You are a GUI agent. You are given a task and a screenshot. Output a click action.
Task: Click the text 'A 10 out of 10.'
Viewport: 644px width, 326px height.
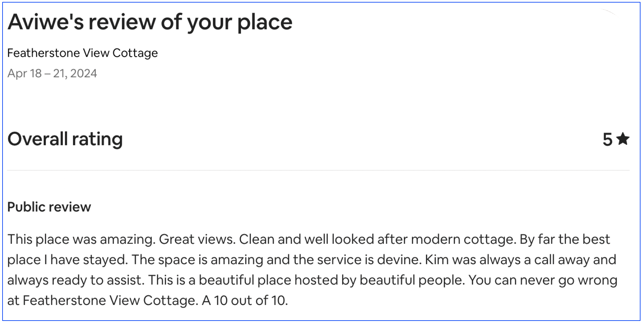tap(245, 300)
